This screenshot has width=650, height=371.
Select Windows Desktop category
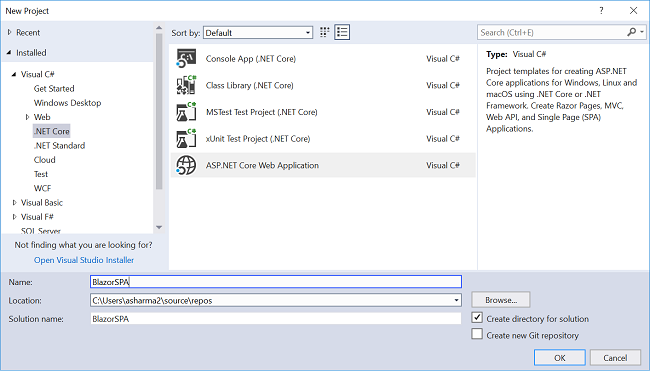pos(67,103)
